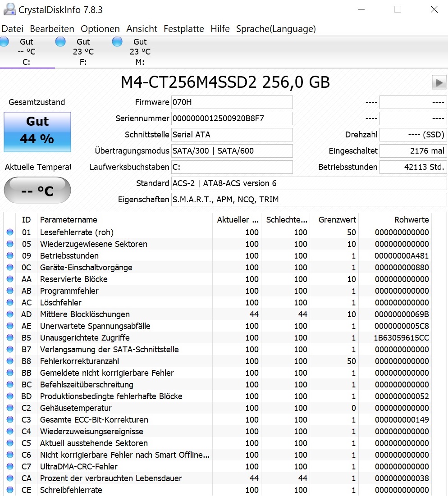Click raw value 00000000069B

pos(402,314)
